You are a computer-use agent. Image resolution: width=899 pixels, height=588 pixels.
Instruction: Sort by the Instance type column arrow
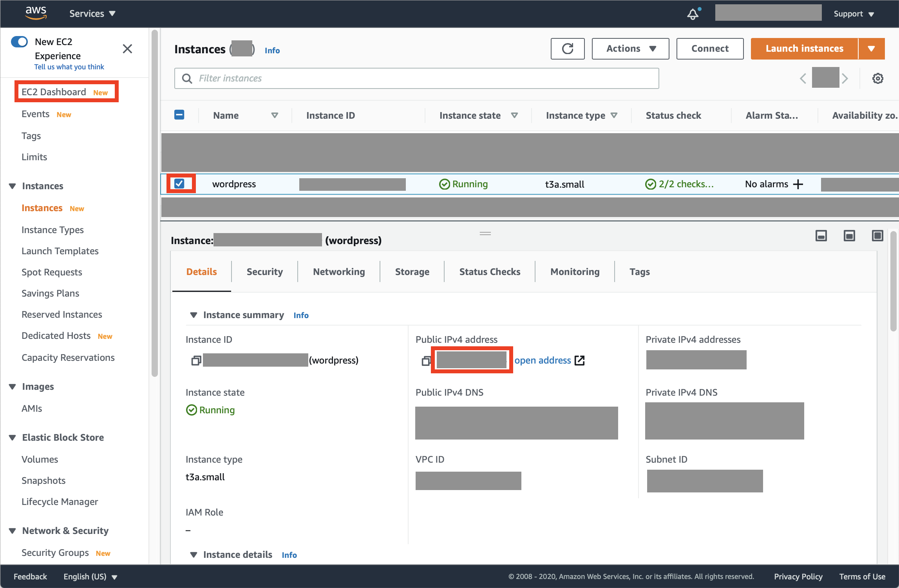click(614, 115)
